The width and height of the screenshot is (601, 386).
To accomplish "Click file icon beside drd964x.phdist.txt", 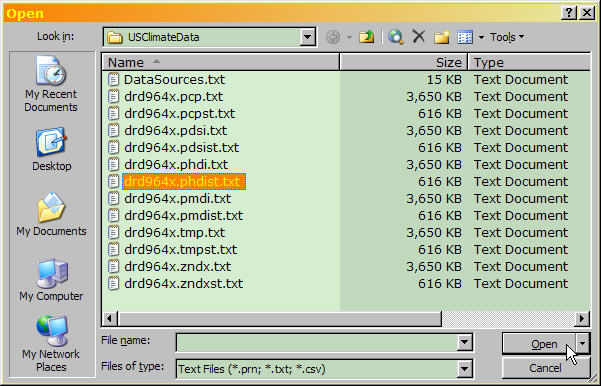I will 113,181.
